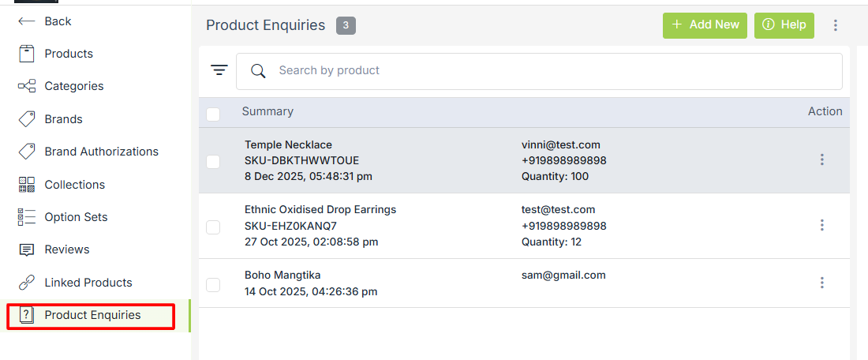Click the Reviews comment icon

[27, 249]
